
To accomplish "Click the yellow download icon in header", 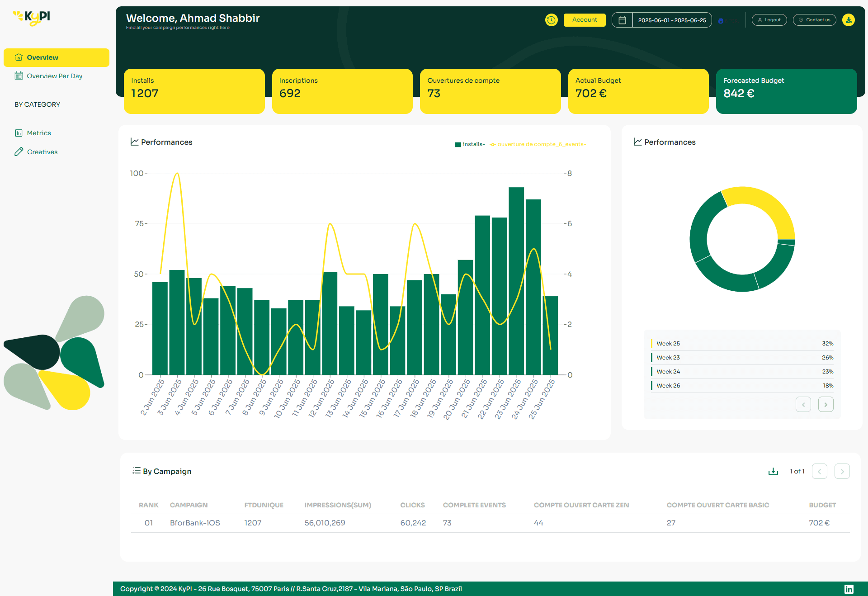I will point(849,20).
